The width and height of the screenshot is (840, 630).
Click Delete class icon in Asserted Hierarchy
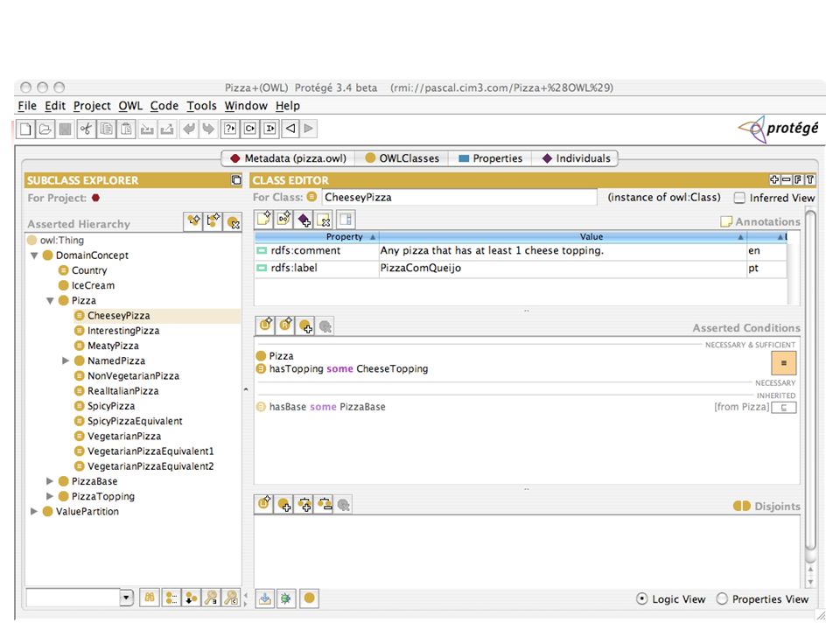coord(233,221)
